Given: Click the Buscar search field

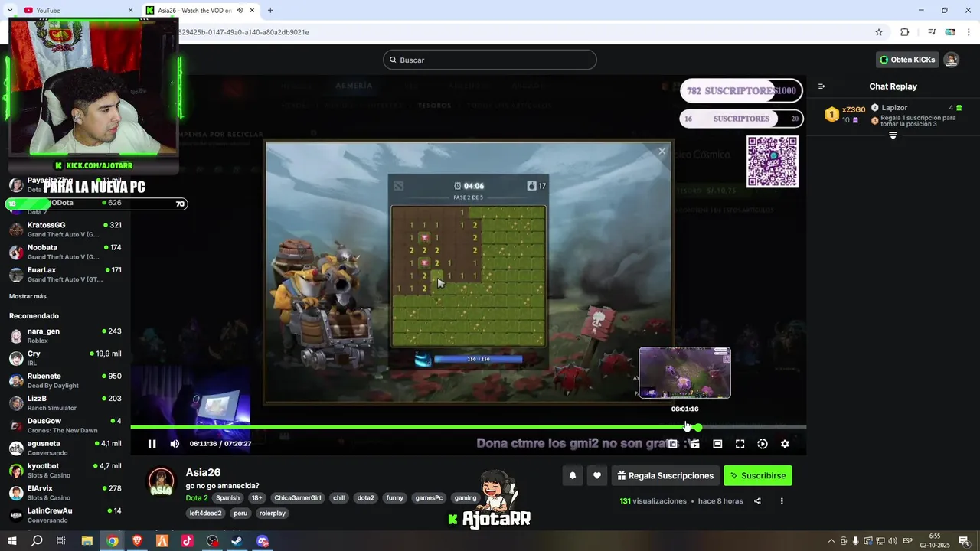Looking at the screenshot, I should (x=490, y=60).
